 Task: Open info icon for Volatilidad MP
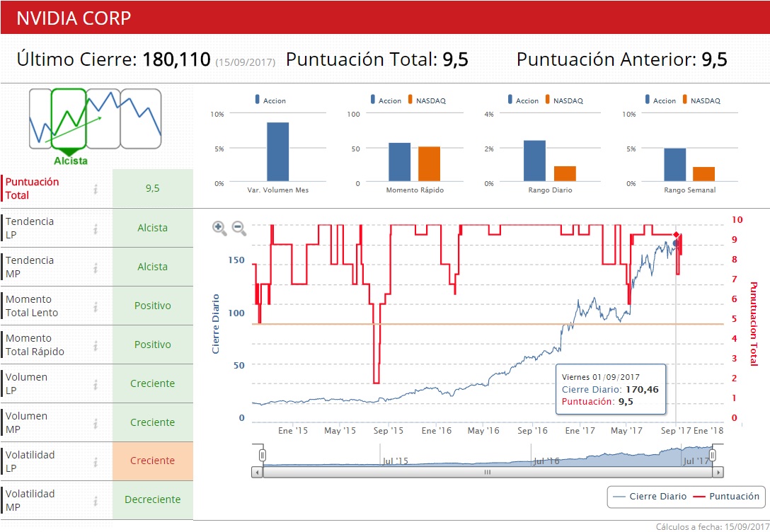96,501
